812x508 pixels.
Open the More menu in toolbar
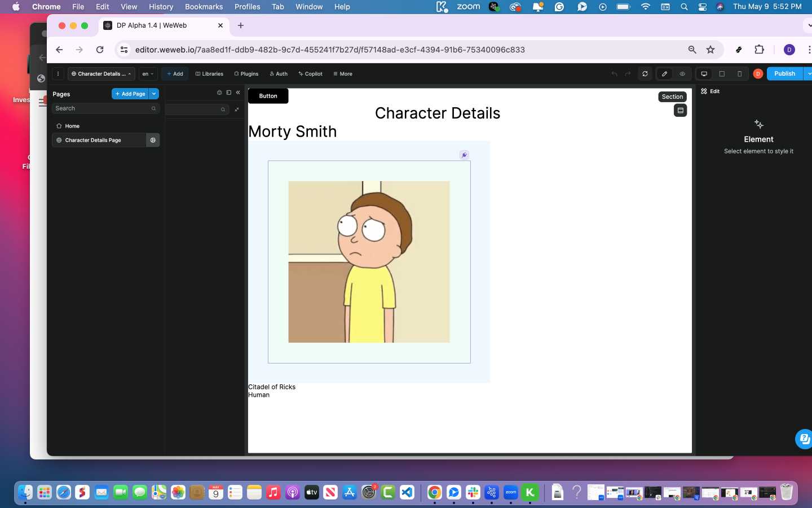343,74
